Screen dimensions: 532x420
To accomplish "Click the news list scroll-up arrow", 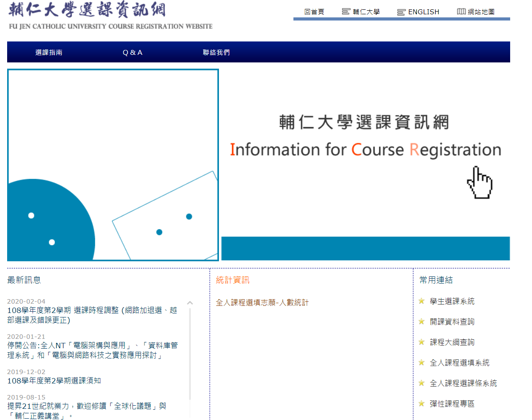I will pyautogui.click(x=190, y=303).
